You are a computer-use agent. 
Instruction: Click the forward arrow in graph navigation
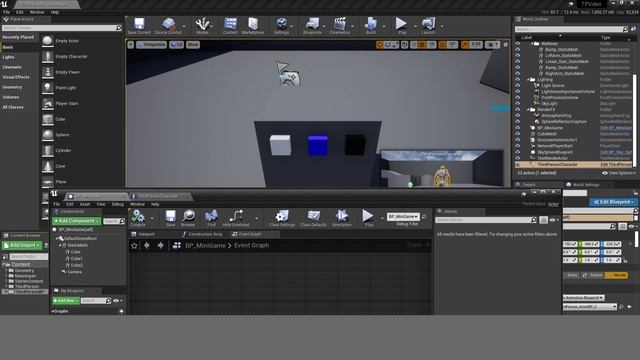coord(160,245)
